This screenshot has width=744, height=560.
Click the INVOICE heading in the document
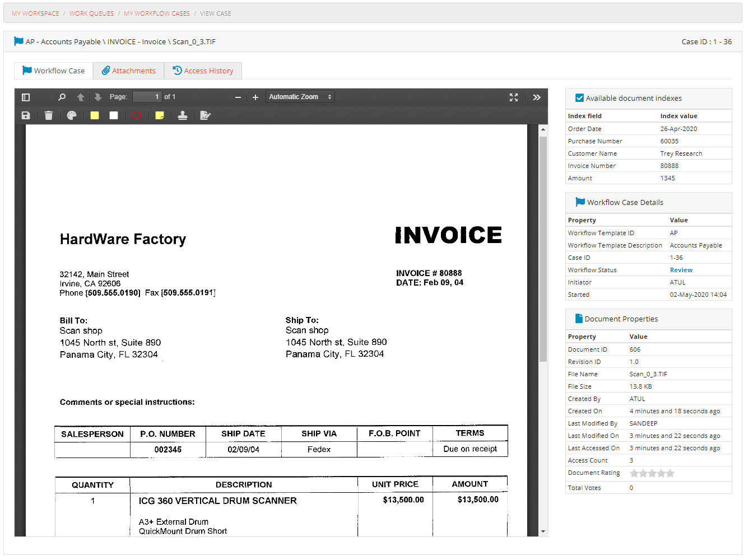tap(448, 235)
